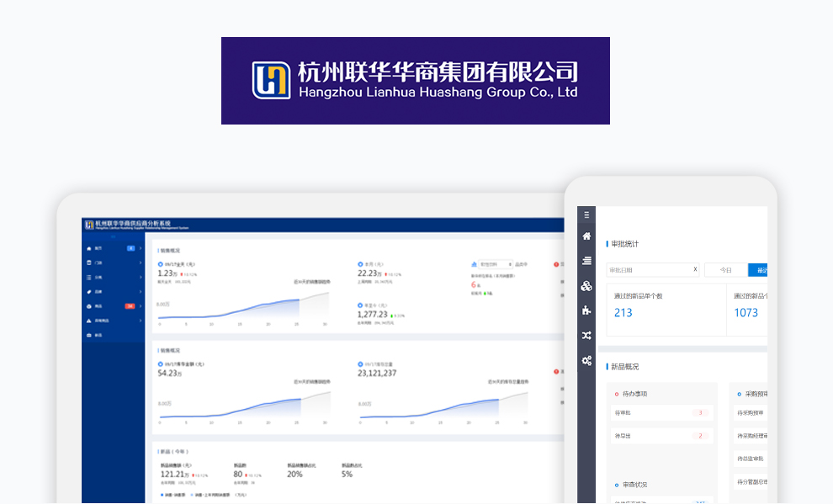Open the category dropdown beside bar chart icon

496,264
